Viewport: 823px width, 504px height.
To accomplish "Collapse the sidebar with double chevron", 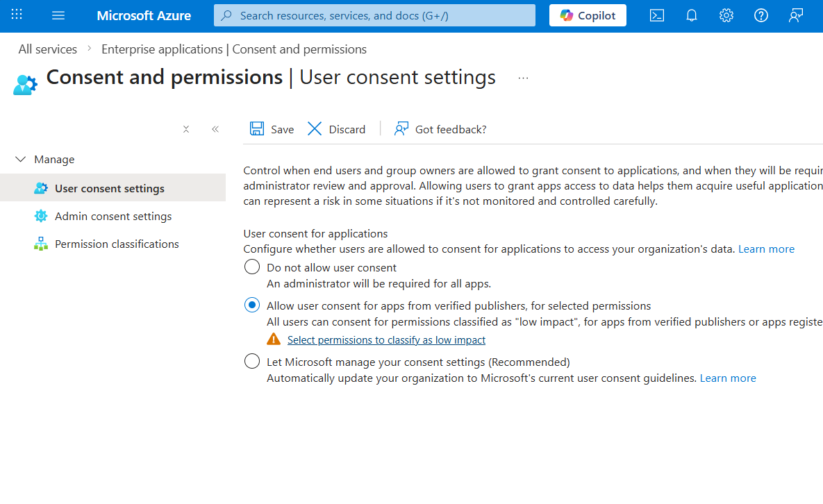I will click(215, 129).
